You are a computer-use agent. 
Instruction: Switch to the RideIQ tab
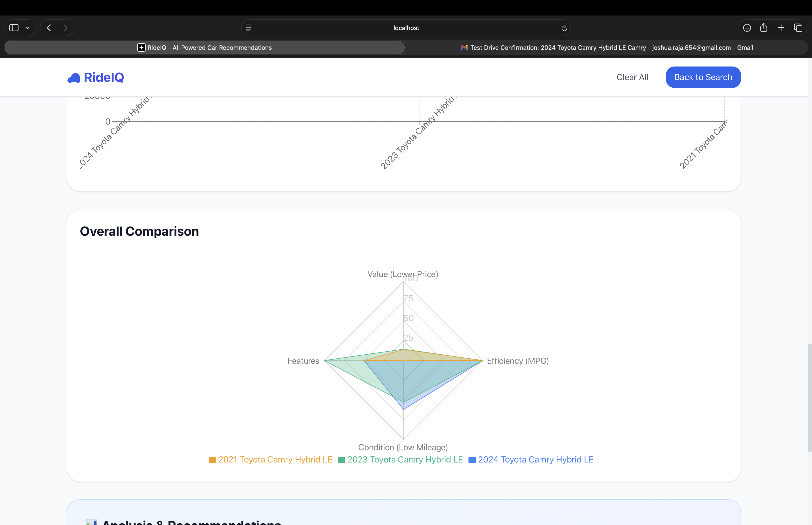204,48
